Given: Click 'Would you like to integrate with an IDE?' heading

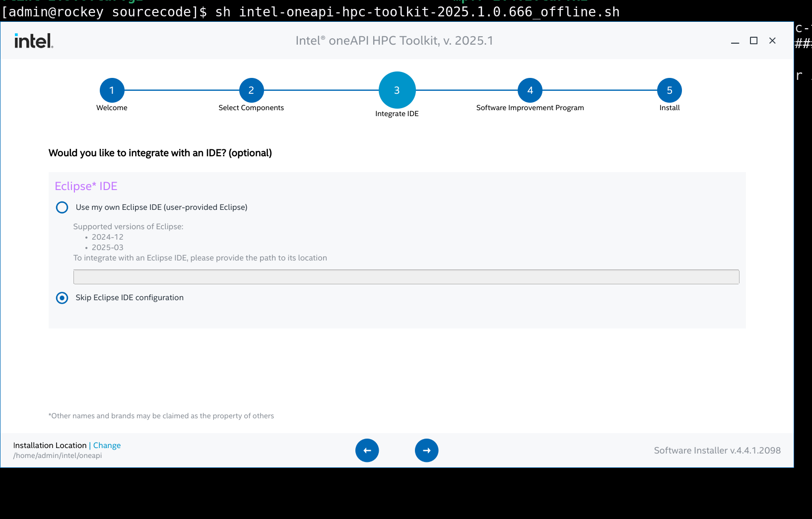Looking at the screenshot, I should (160, 153).
